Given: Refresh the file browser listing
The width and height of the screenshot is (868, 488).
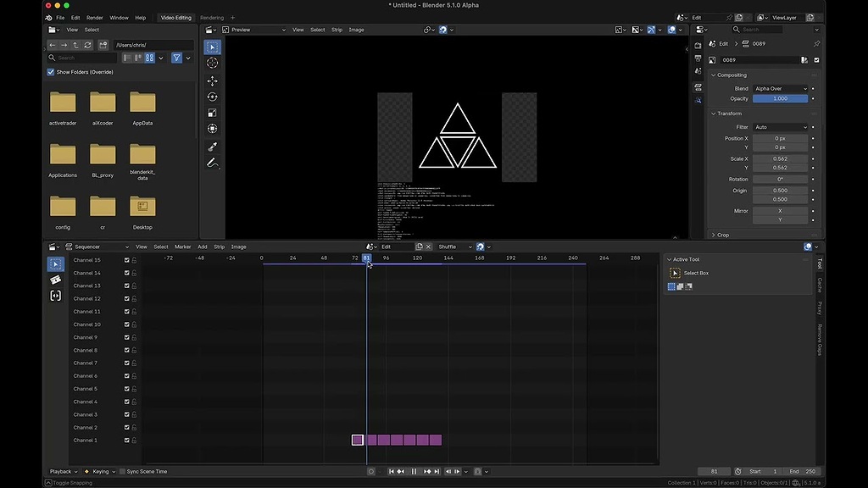Looking at the screenshot, I should coord(87,45).
